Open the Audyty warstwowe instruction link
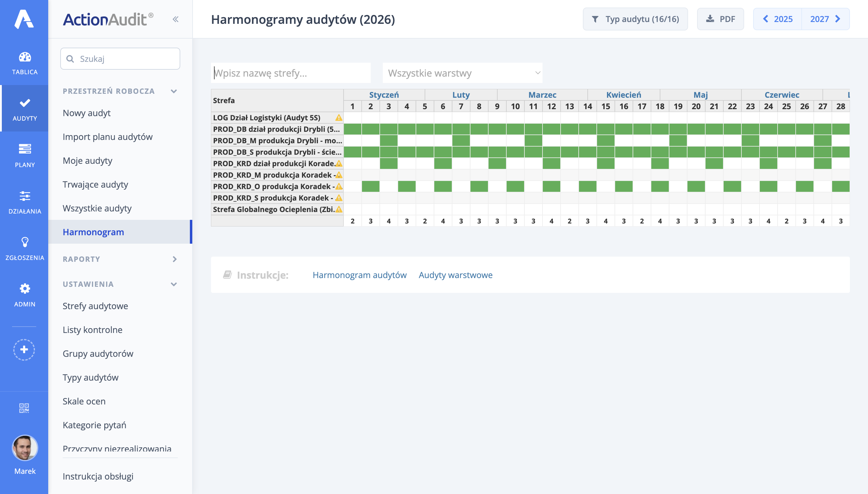The image size is (868, 494). [455, 275]
